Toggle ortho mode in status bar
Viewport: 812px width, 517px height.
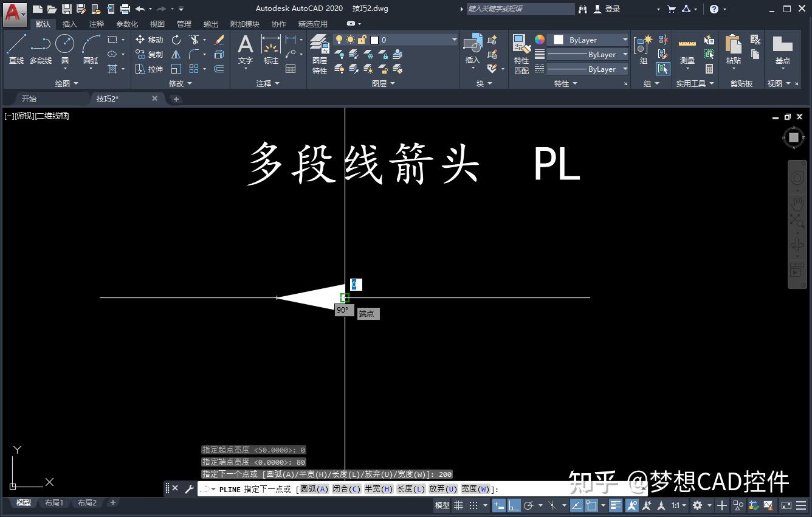click(x=514, y=505)
